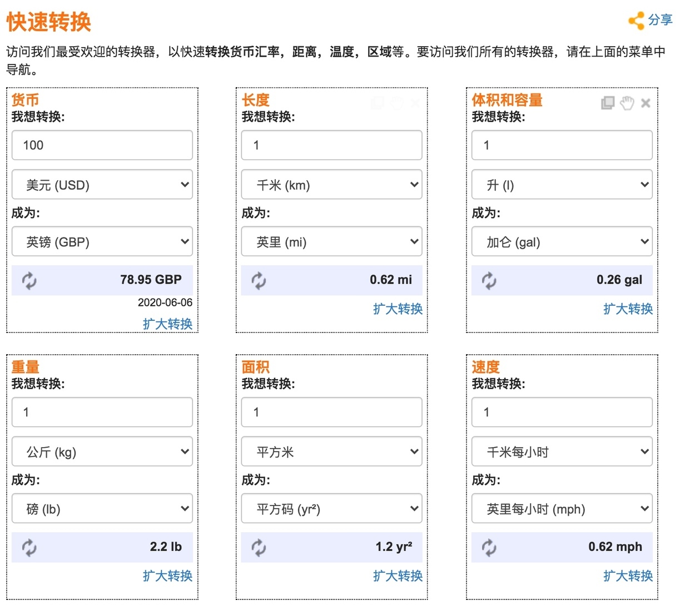Open 扩大转换 link under currency converter
This screenshot has height=615, width=700.
(x=168, y=324)
